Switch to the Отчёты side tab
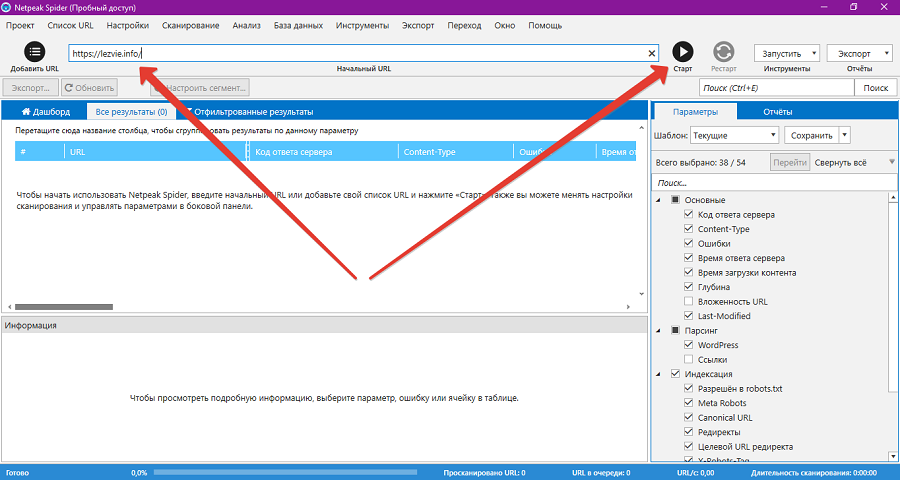900x480 pixels. click(x=777, y=112)
